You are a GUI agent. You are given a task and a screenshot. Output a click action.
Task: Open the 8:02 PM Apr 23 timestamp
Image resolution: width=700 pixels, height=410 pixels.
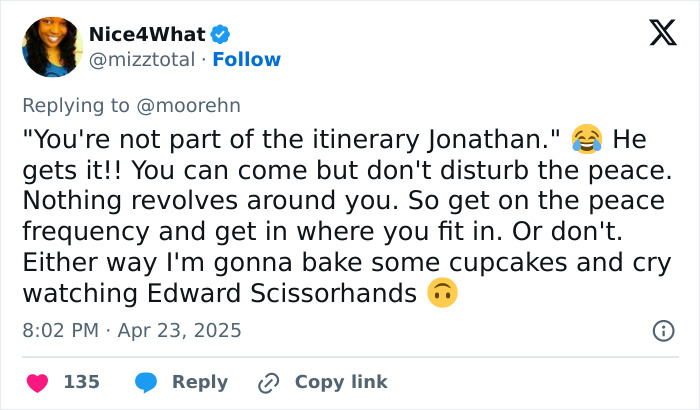[131, 330]
